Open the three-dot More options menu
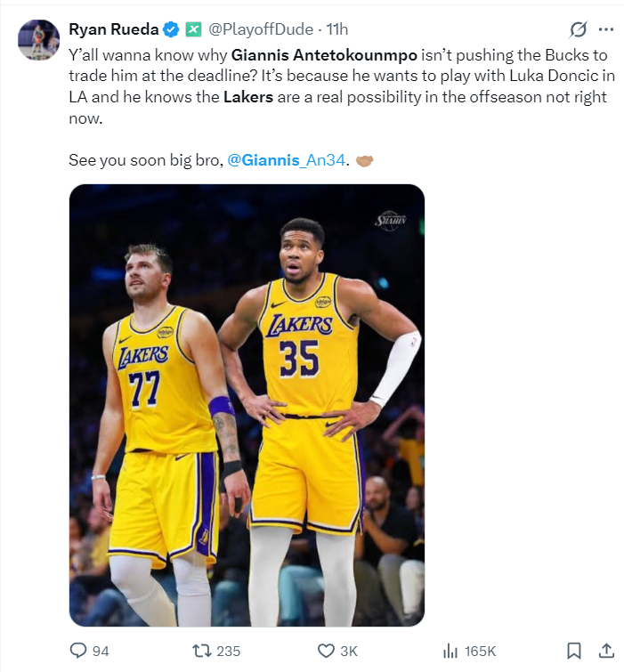 (606, 28)
